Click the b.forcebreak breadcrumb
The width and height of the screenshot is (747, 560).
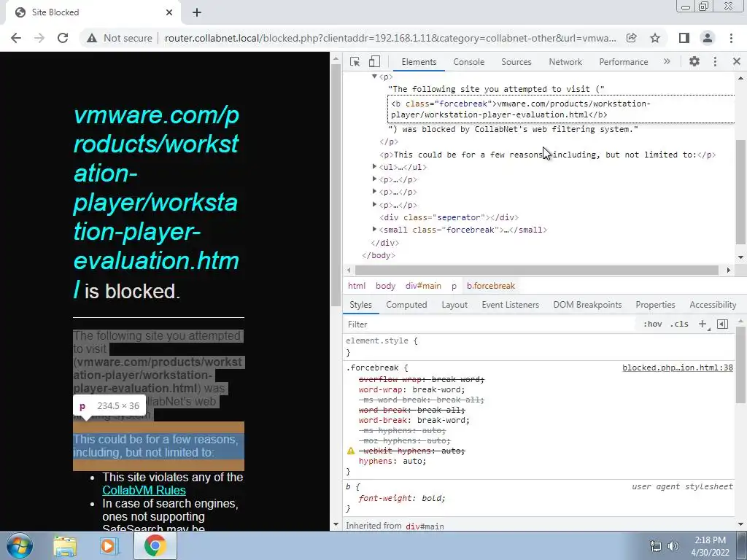coord(491,286)
